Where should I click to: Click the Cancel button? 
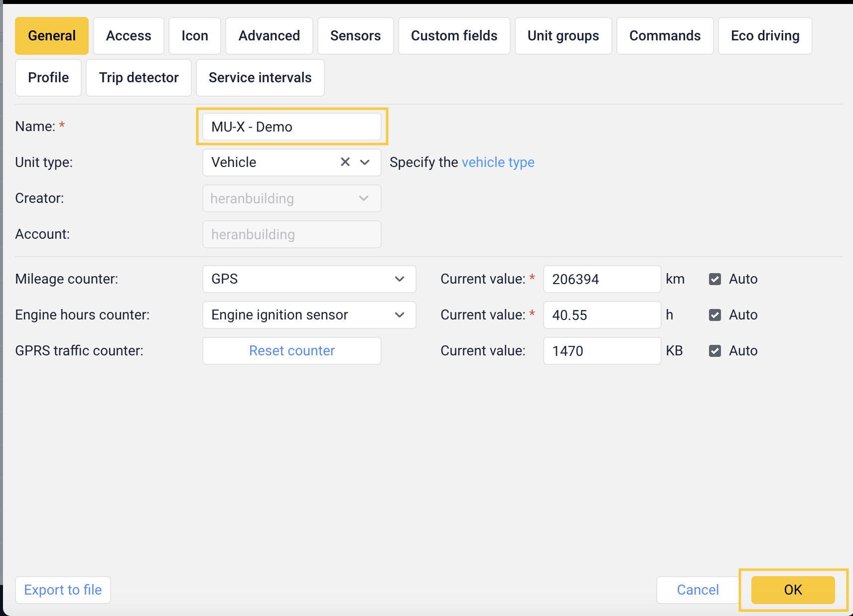[697, 590]
